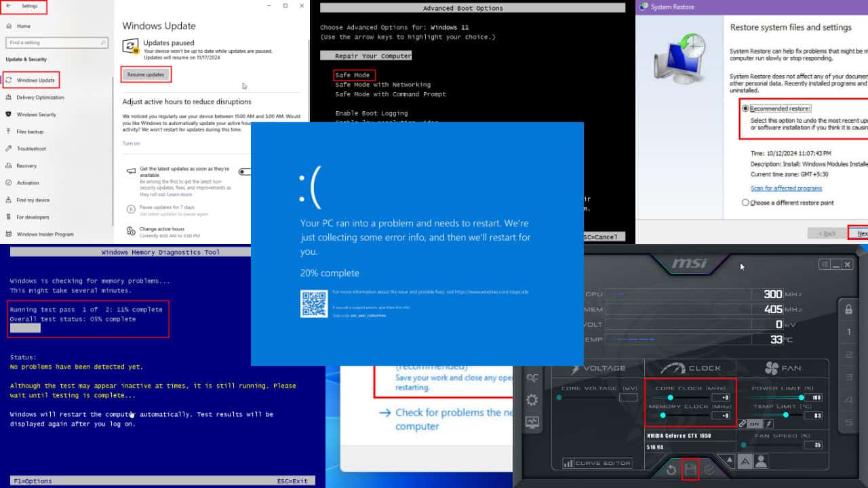
Task: Click the user profile silhouette icon
Action: pyautogui.click(x=761, y=462)
